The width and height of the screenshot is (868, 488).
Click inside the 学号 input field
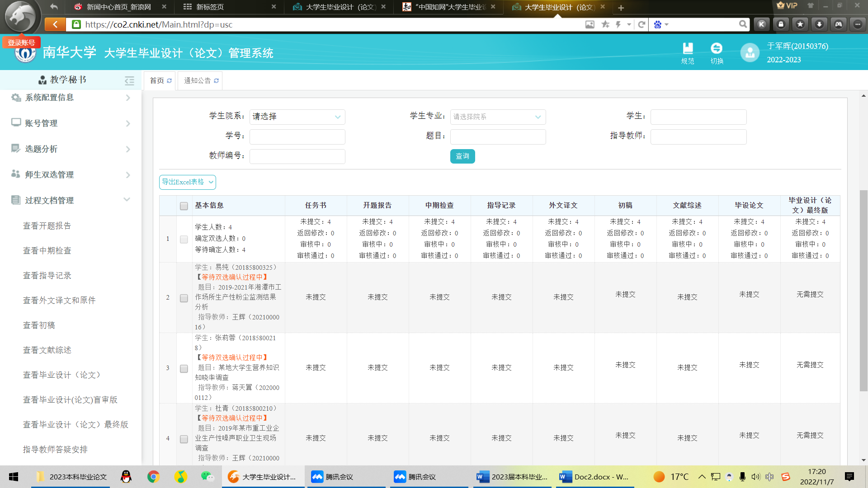click(297, 137)
